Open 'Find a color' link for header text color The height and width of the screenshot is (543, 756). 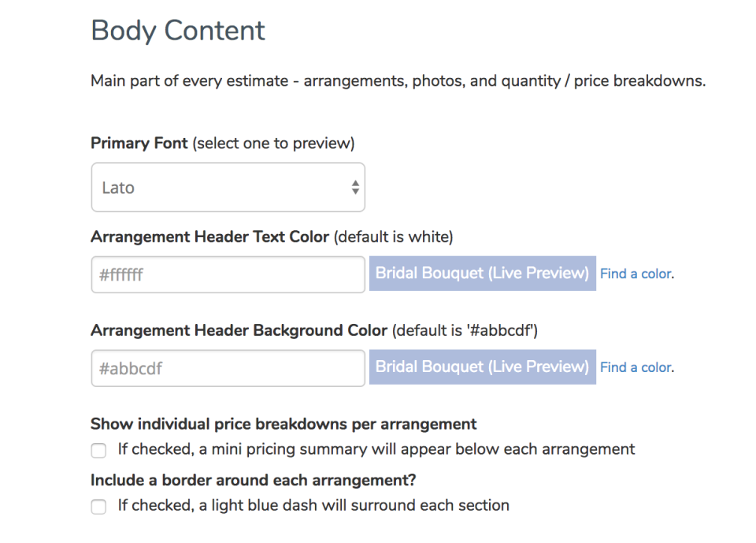636,274
